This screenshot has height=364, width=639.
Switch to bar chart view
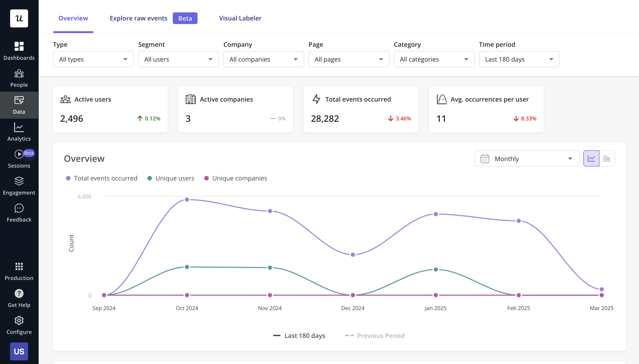(x=607, y=158)
